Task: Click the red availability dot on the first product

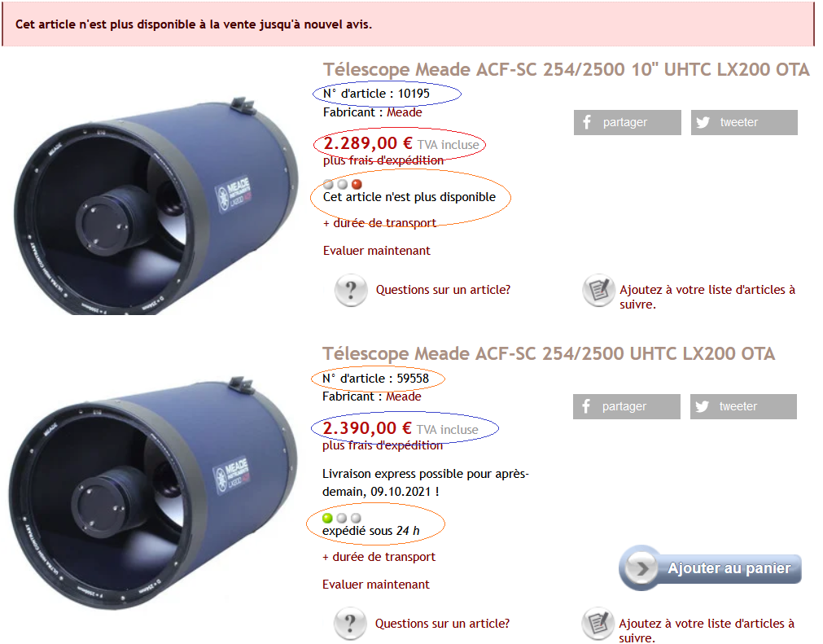Action: pos(357,184)
